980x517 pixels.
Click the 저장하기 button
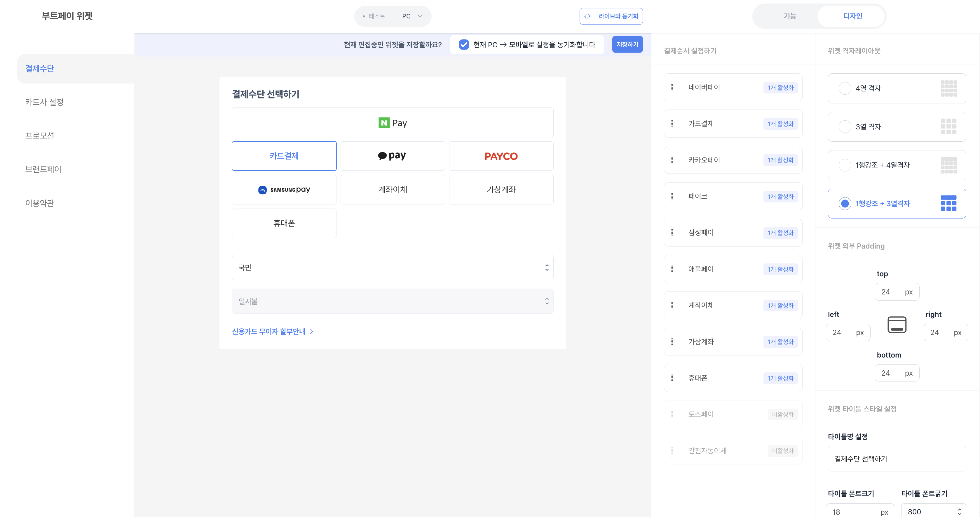627,44
